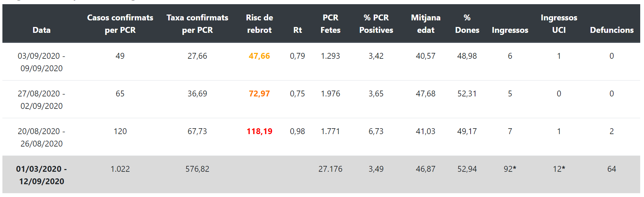Select the Mitjana edat column header

pos(426,24)
